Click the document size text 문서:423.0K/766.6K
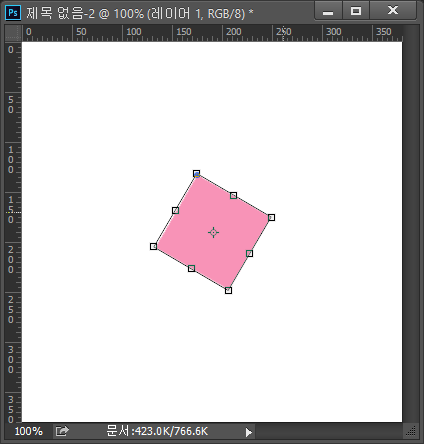This screenshot has height=444, width=424. click(157, 431)
